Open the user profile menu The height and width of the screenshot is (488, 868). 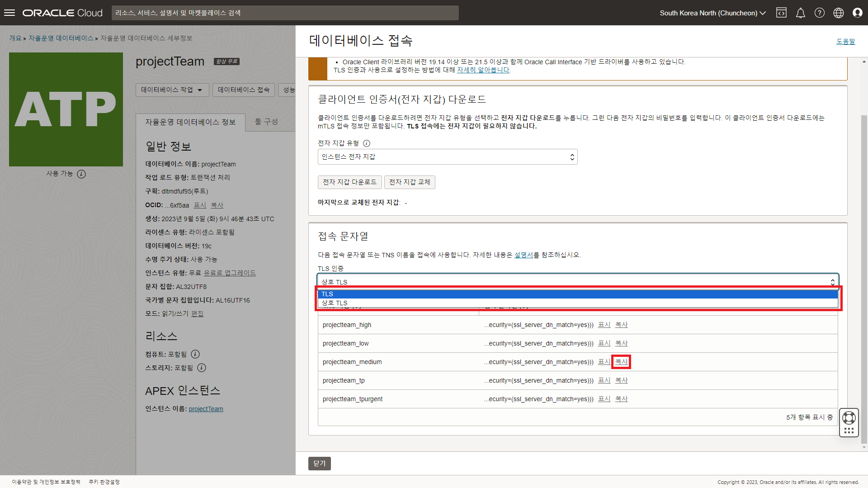coord(858,13)
